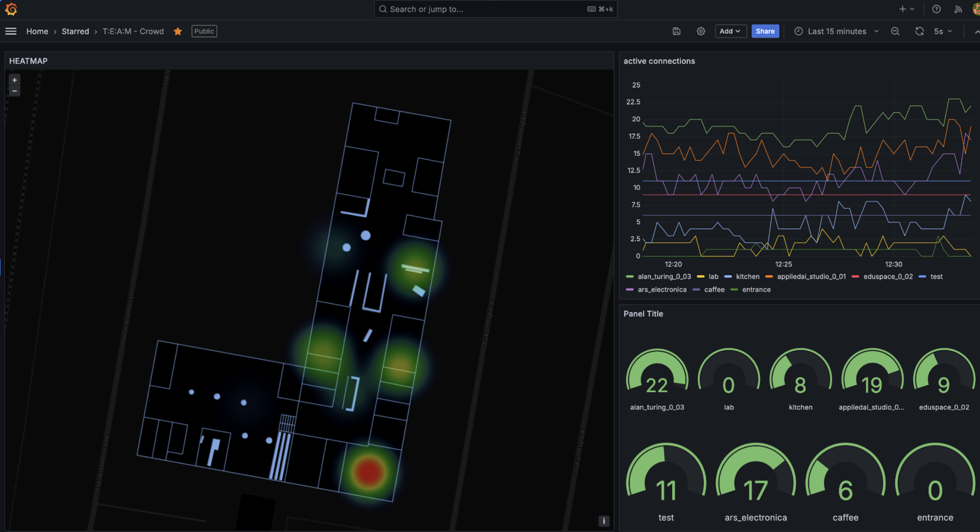Unstar the T:E:A:M - Crowd dashboard
Image resolution: width=980 pixels, height=532 pixels.
178,31
